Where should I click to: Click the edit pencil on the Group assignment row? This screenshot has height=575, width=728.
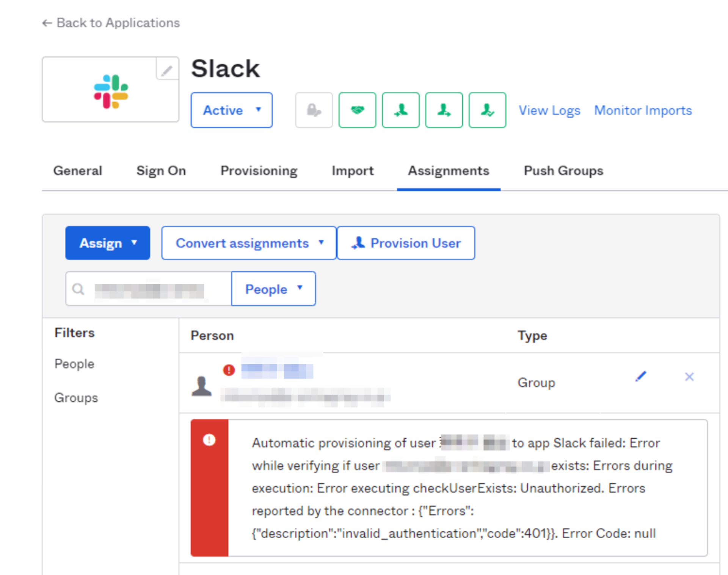[640, 377]
